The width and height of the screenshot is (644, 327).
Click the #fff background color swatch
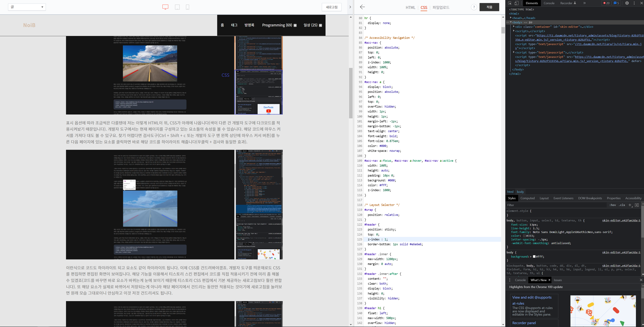coord(534,257)
